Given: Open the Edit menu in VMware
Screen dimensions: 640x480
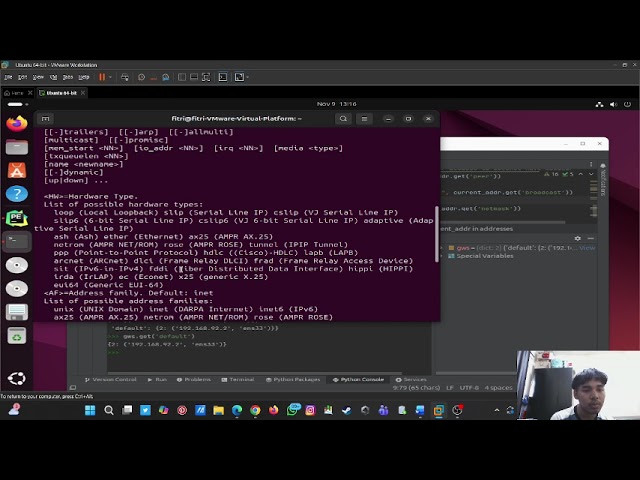Looking at the screenshot, I should [x=22, y=77].
